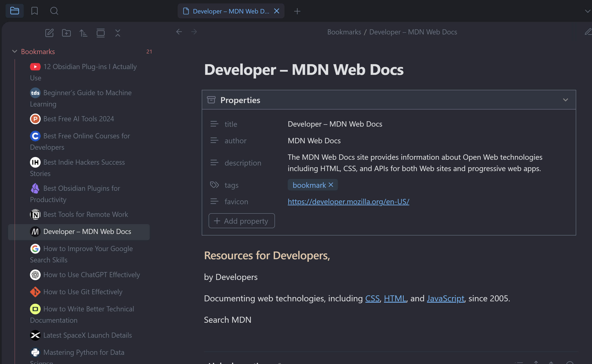592x364 pixels.
Task: Collapse the Bookmarks folder
Action: coord(15,52)
